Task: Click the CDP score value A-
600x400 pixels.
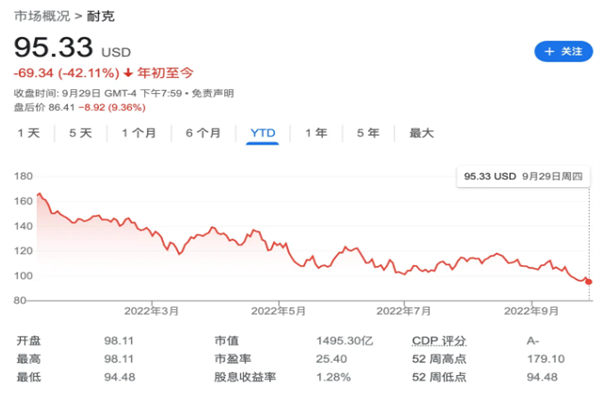Action: 533,341
